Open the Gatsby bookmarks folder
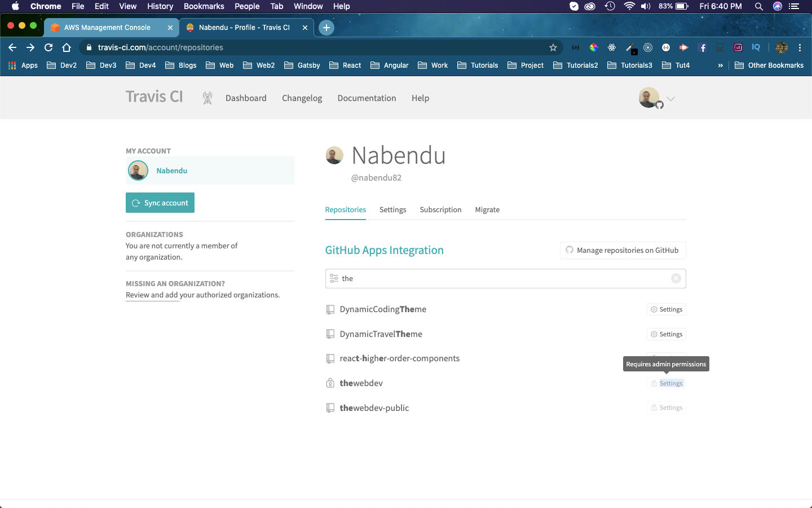Image resolution: width=812 pixels, height=508 pixels. click(x=302, y=65)
